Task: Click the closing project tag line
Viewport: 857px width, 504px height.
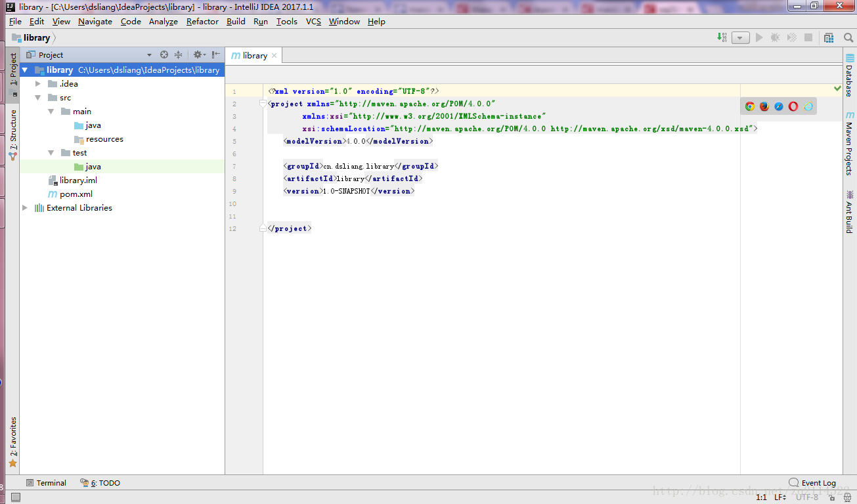Action: (289, 229)
